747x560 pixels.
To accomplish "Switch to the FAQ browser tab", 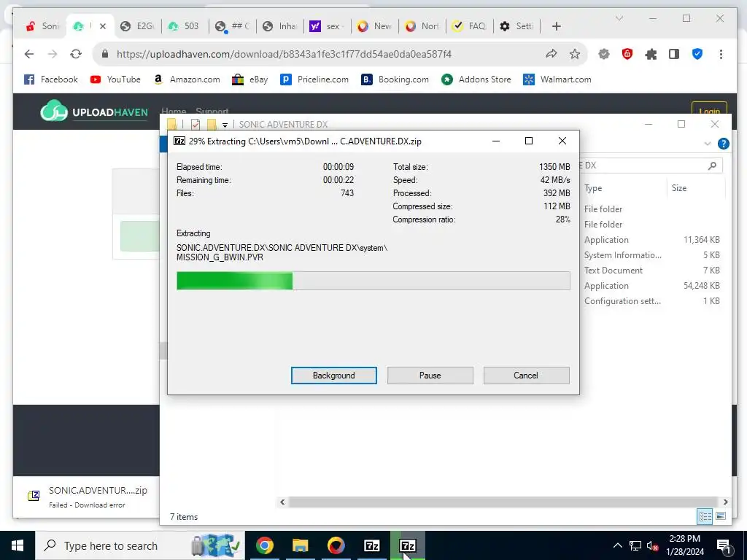I will click(x=469, y=26).
